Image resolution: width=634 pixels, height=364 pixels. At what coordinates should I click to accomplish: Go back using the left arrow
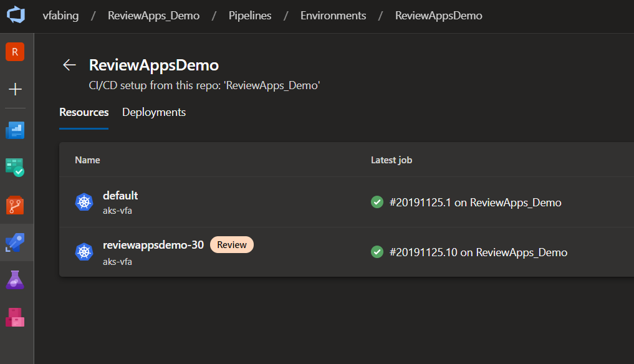pos(70,65)
